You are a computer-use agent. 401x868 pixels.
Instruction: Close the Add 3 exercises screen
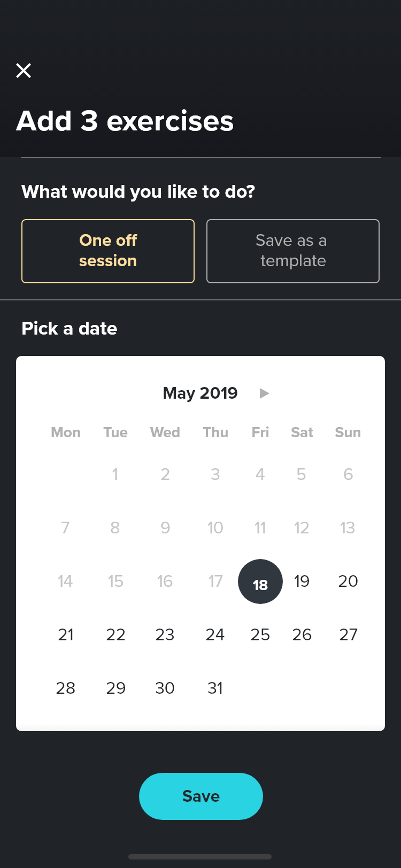(x=24, y=71)
